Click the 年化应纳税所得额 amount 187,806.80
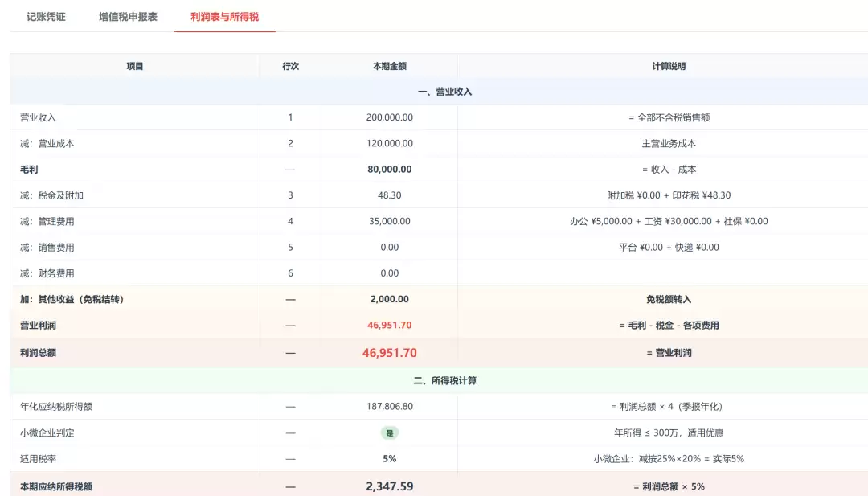Screen dimensions: 868x496 click(x=390, y=406)
